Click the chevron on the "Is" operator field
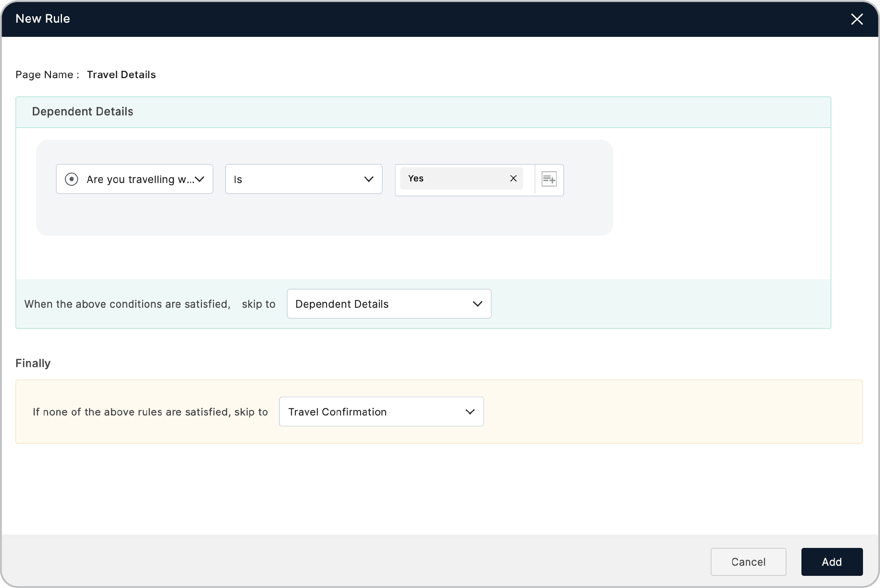 pyautogui.click(x=369, y=179)
